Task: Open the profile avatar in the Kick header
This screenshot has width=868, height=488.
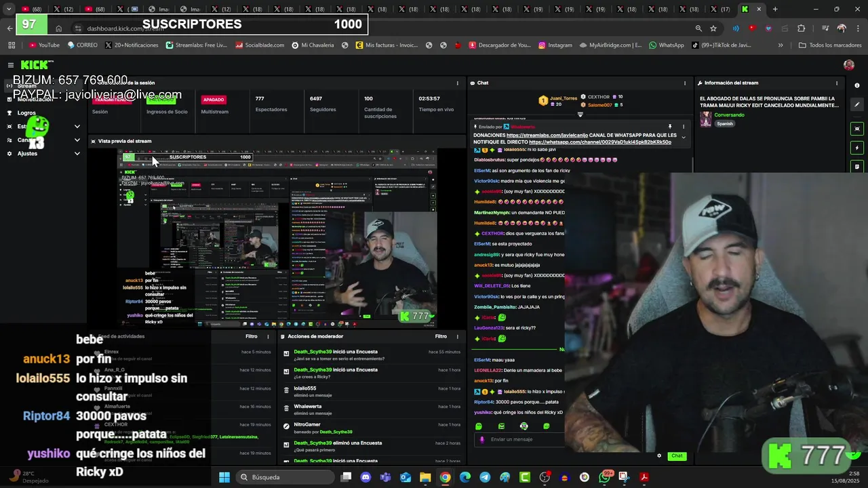Action: point(849,65)
